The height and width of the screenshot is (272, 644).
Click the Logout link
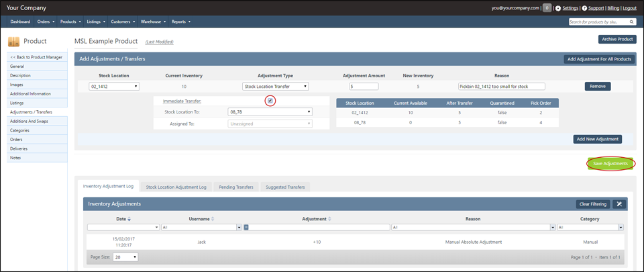[630, 8]
